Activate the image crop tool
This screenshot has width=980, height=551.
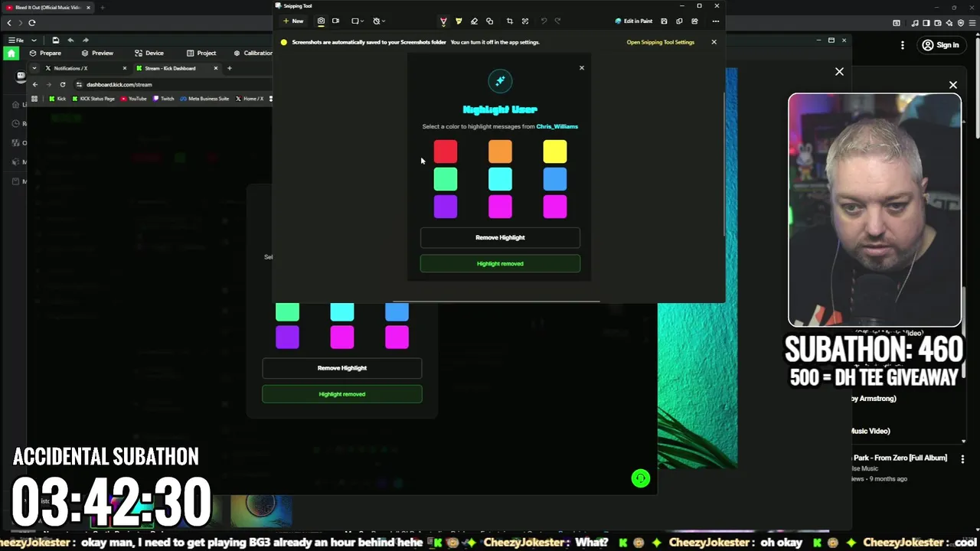pyautogui.click(x=509, y=21)
